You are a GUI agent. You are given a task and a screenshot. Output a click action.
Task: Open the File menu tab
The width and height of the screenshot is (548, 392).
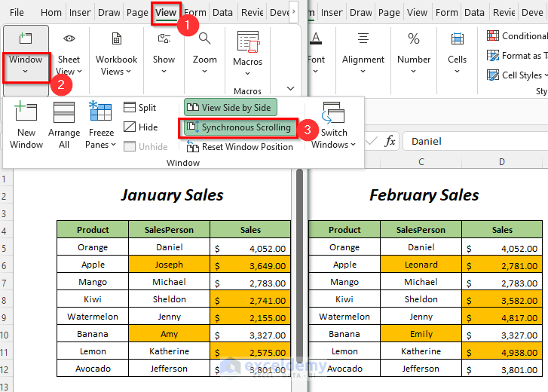[17, 13]
